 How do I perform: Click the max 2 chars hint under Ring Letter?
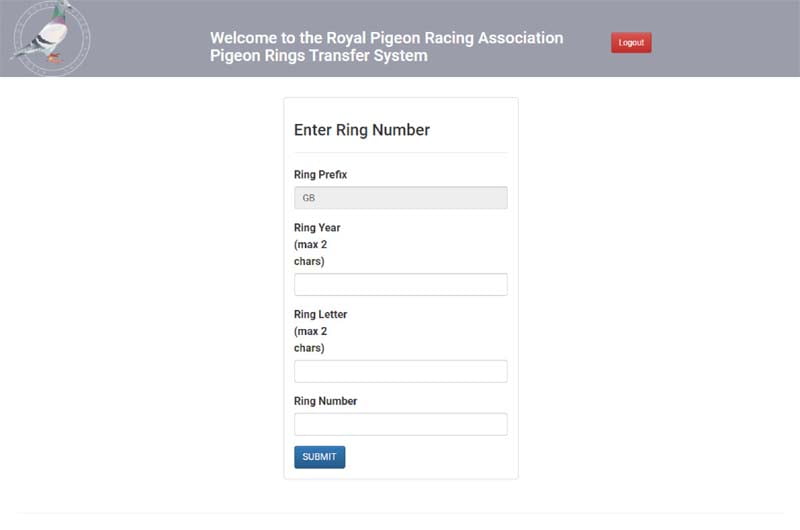(310, 340)
